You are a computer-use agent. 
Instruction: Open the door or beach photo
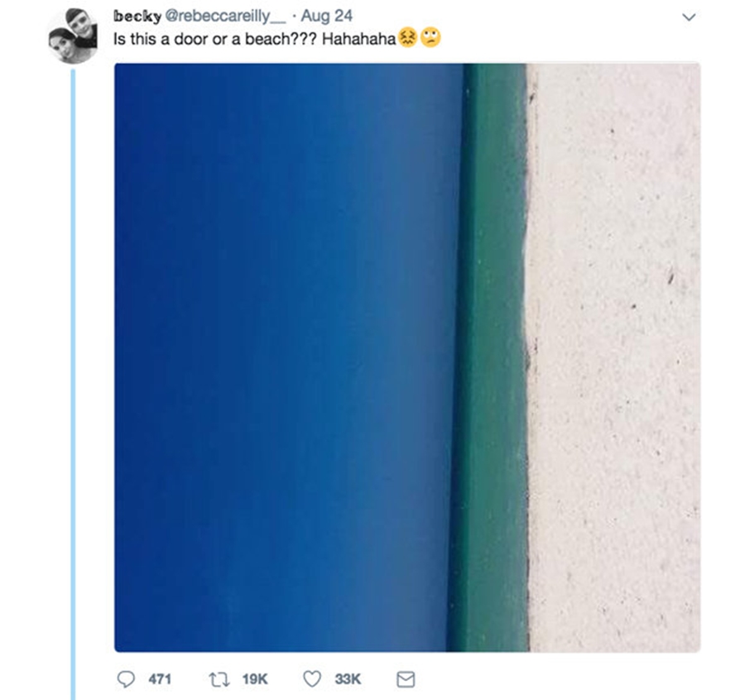pyautogui.click(x=407, y=357)
